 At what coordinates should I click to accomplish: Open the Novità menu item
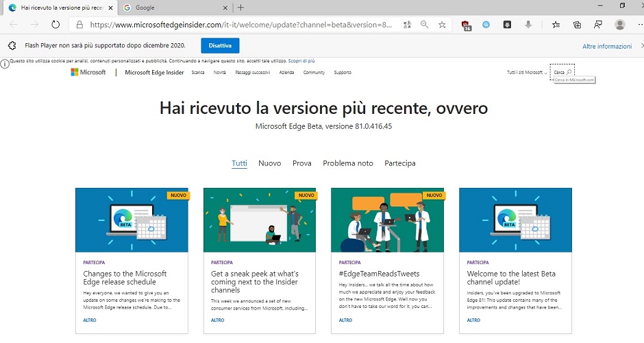(x=220, y=73)
